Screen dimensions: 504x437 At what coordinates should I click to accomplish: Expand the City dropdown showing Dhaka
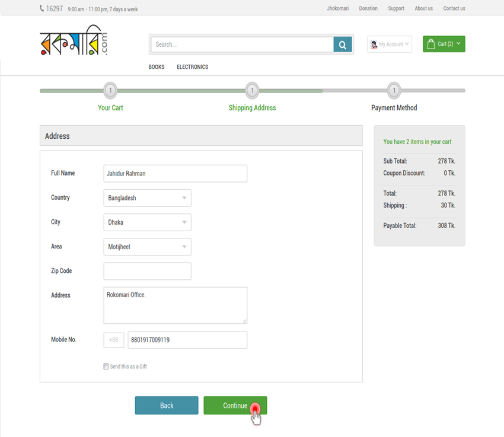pos(147,222)
